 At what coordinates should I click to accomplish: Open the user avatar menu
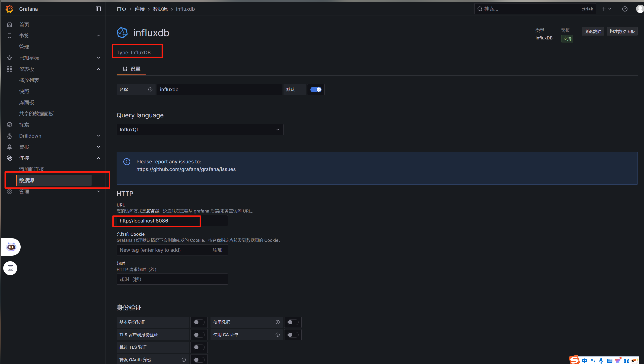(640, 9)
